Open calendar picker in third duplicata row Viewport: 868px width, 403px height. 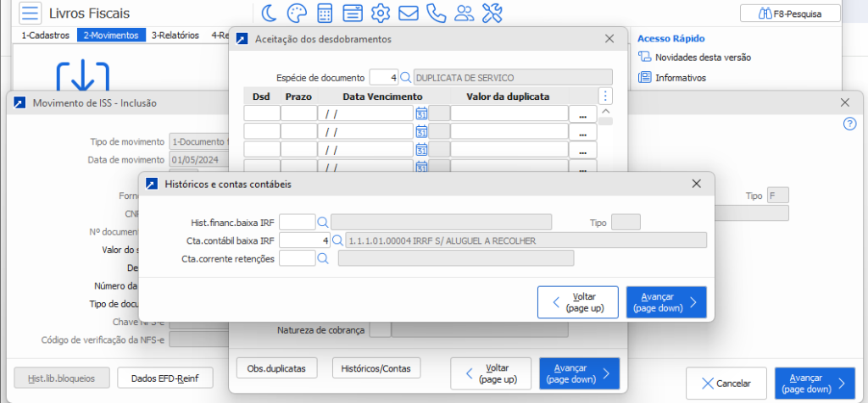pyautogui.click(x=421, y=149)
